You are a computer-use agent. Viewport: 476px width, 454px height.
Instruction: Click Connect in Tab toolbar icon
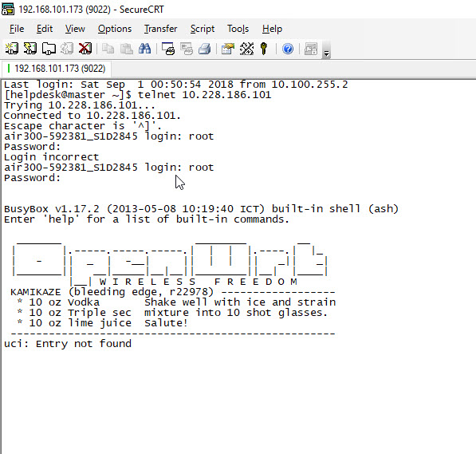coord(49,49)
